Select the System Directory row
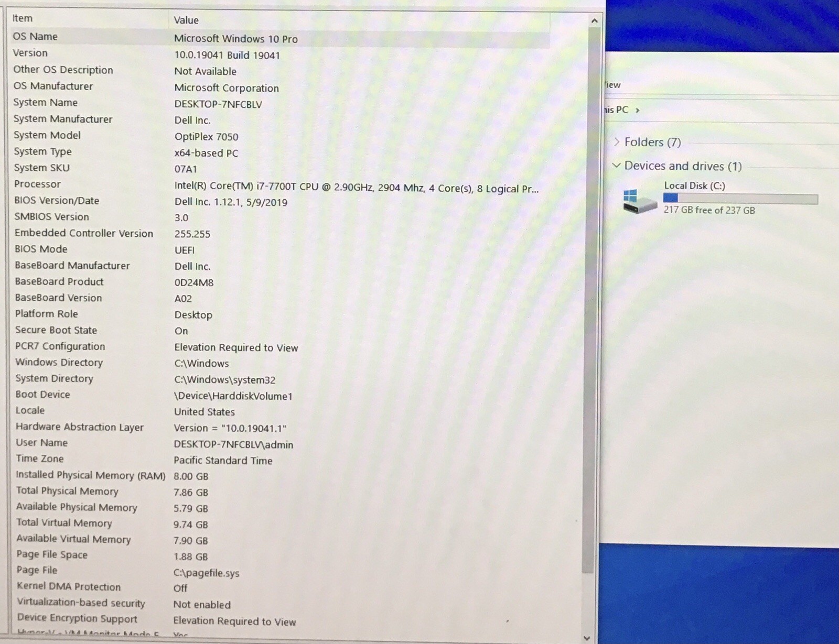 (x=281, y=379)
